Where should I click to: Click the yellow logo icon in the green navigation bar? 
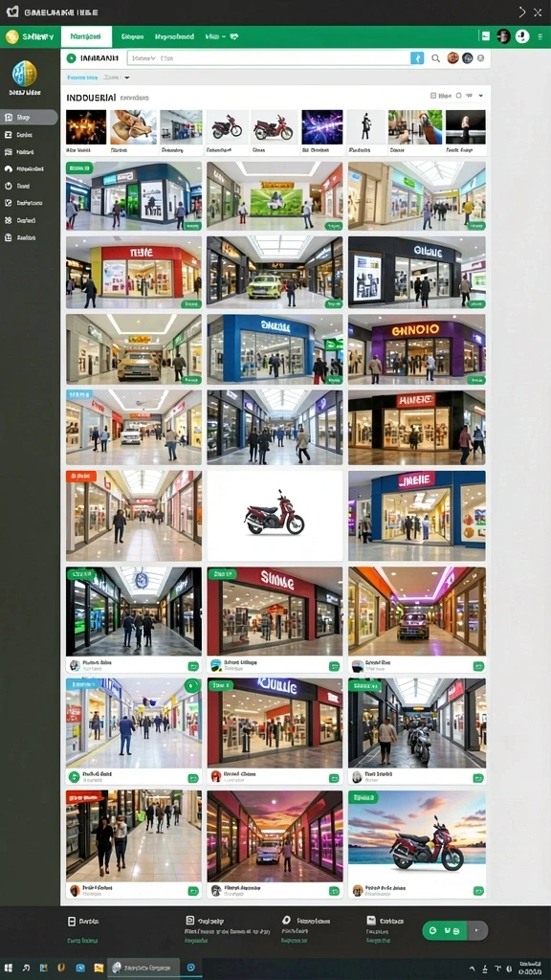(x=11, y=37)
